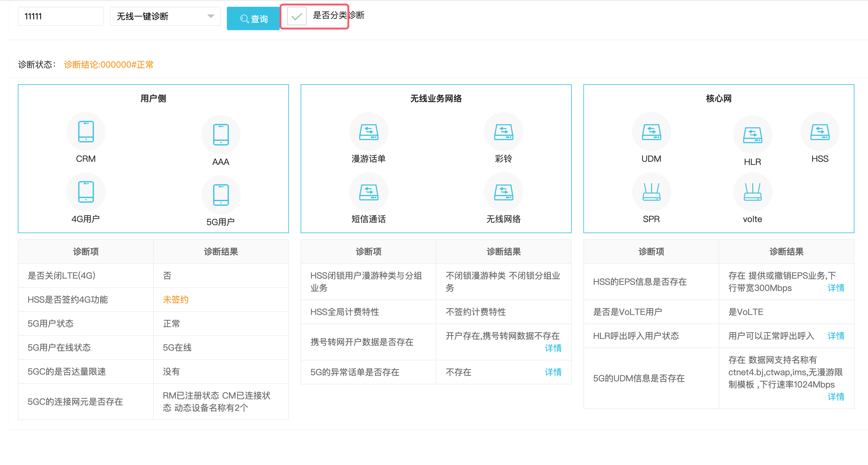
Task: Select the HSS是否签约4G功能 cell
Action: [x=85, y=300]
